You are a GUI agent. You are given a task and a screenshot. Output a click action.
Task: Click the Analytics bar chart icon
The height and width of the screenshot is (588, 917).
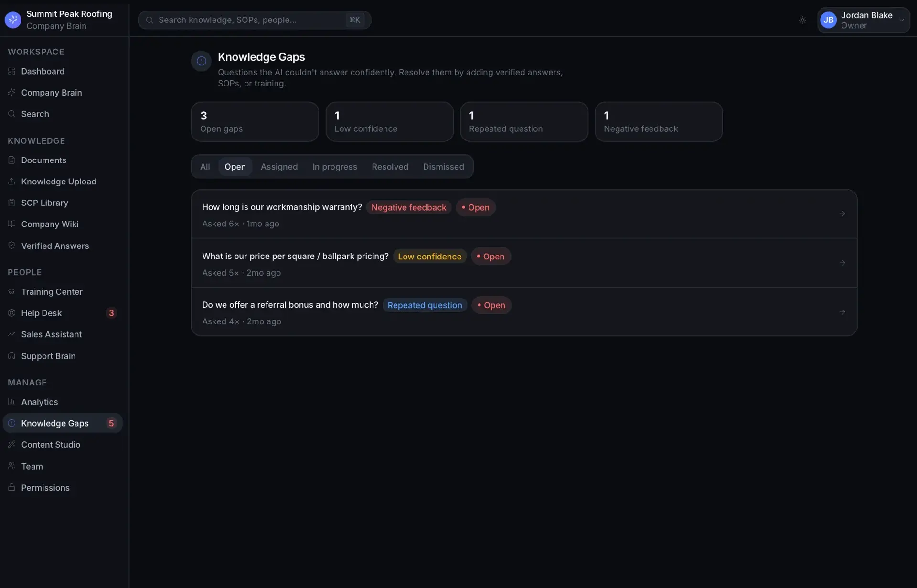coord(11,402)
